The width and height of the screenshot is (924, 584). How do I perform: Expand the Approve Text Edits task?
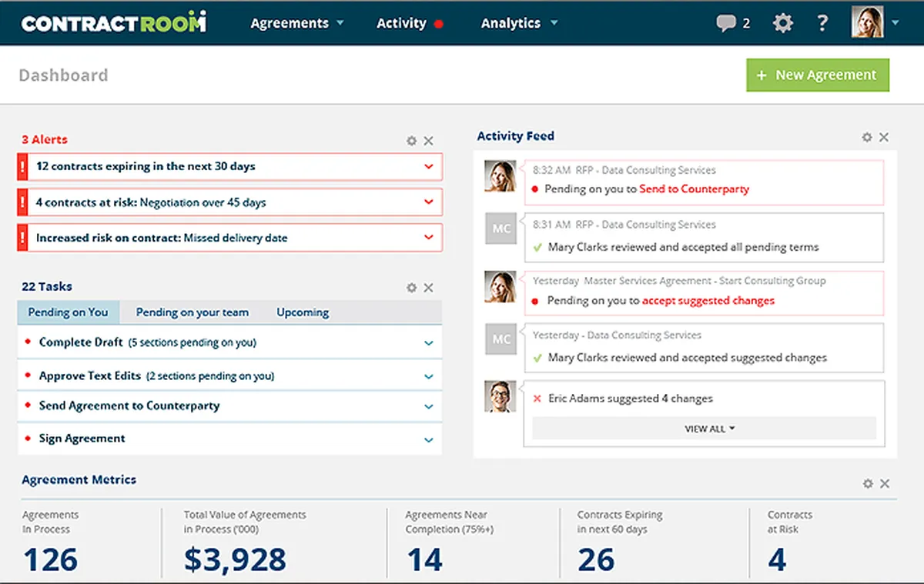[429, 377]
